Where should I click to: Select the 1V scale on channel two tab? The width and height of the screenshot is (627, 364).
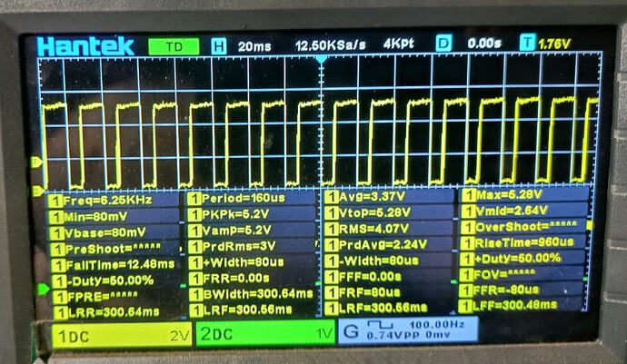(x=324, y=333)
